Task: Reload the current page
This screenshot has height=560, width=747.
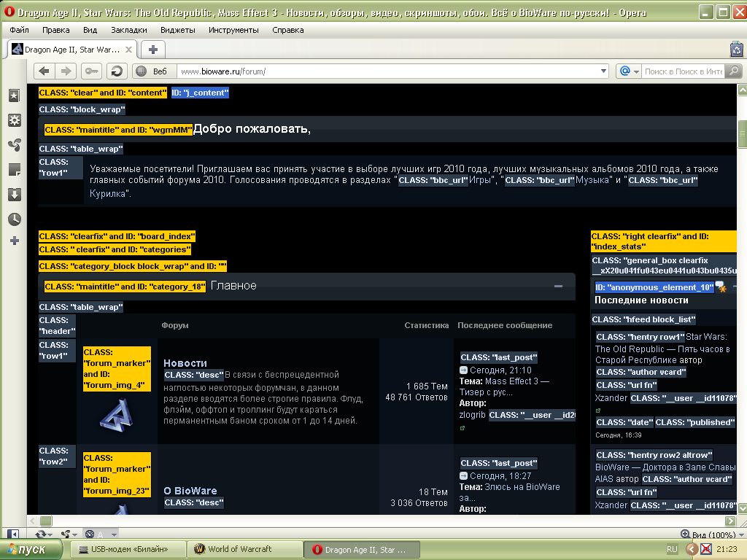Action: tap(117, 71)
